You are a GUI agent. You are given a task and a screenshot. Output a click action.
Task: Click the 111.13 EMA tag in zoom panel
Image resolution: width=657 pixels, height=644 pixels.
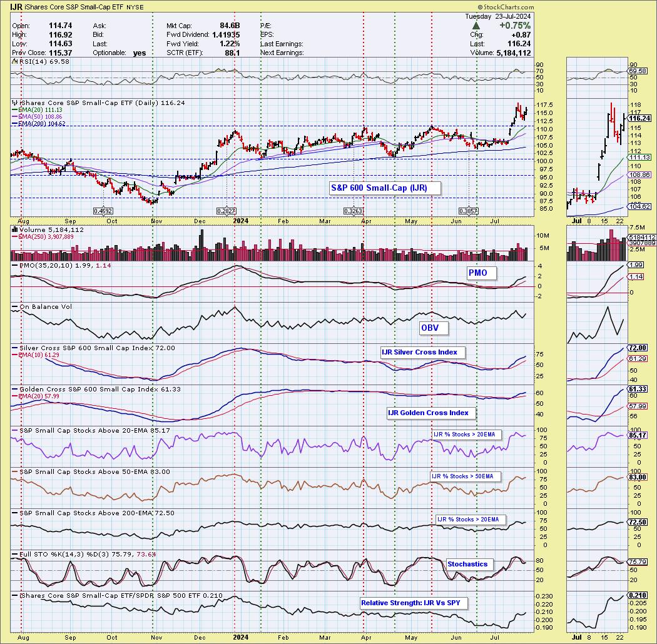(x=639, y=158)
